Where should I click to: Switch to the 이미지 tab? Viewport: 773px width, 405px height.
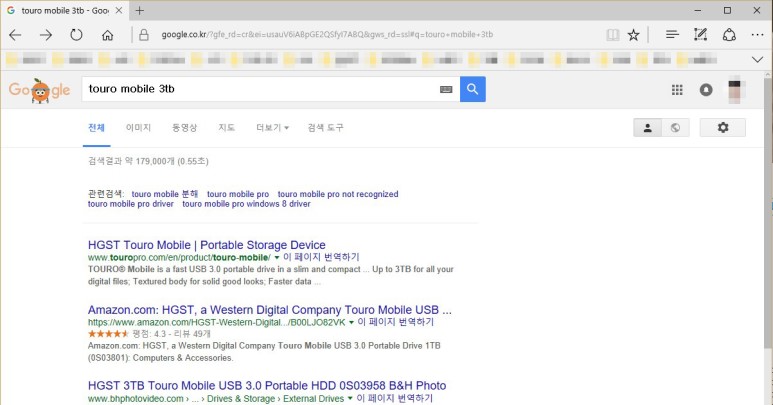coord(139,128)
